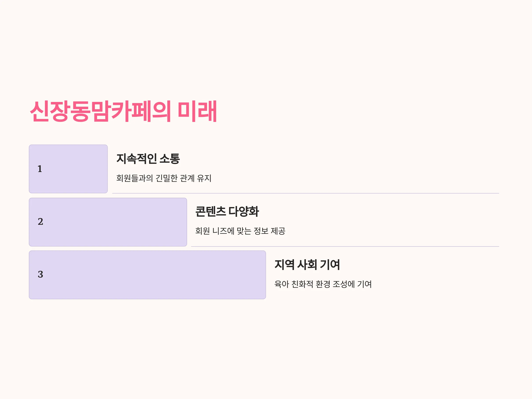Select the word 다양화 in the second heading

click(x=244, y=212)
